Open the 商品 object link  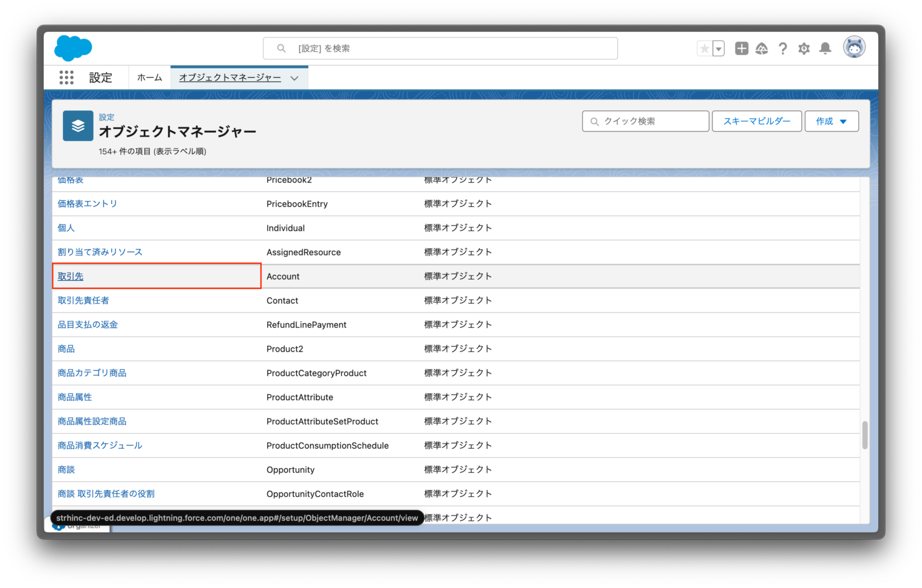click(x=66, y=349)
